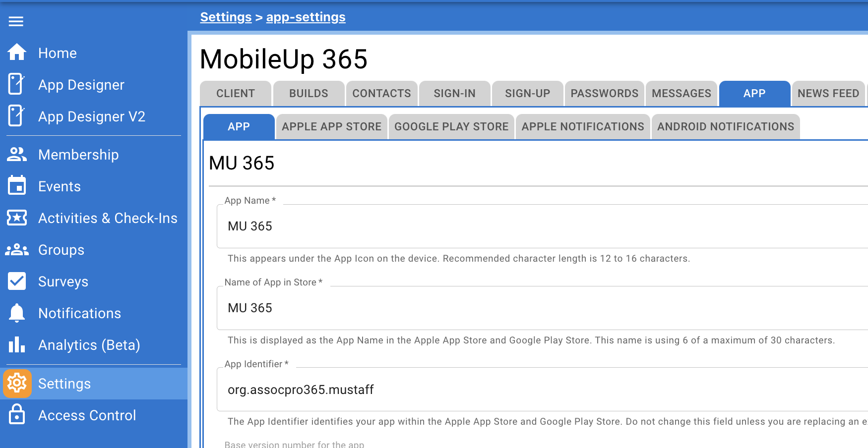Image resolution: width=868 pixels, height=448 pixels.
Task: Select the PASSWORDS tab
Action: (x=605, y=93)
